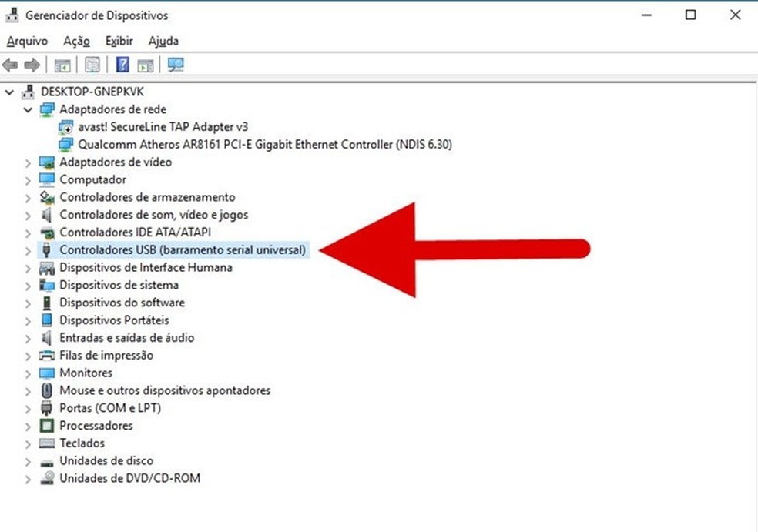Image resolution: width=758 pixels, height=532 pixels.
Task: Select Dispositivos Portáteis entry
Action: (114, 320)
